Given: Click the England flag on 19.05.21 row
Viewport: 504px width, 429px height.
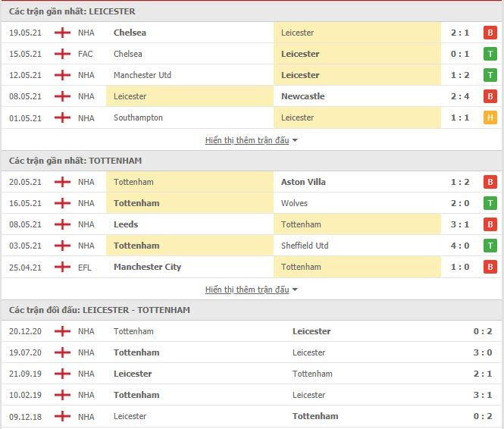Looking at the screenshot, I should point(62,33).
